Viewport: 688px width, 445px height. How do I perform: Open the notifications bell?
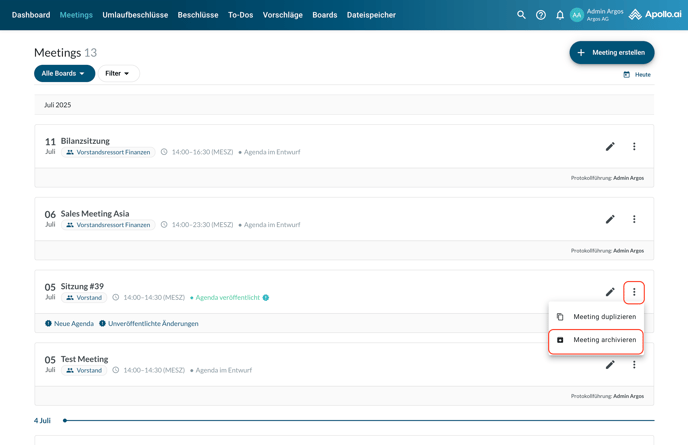[560, 15]
